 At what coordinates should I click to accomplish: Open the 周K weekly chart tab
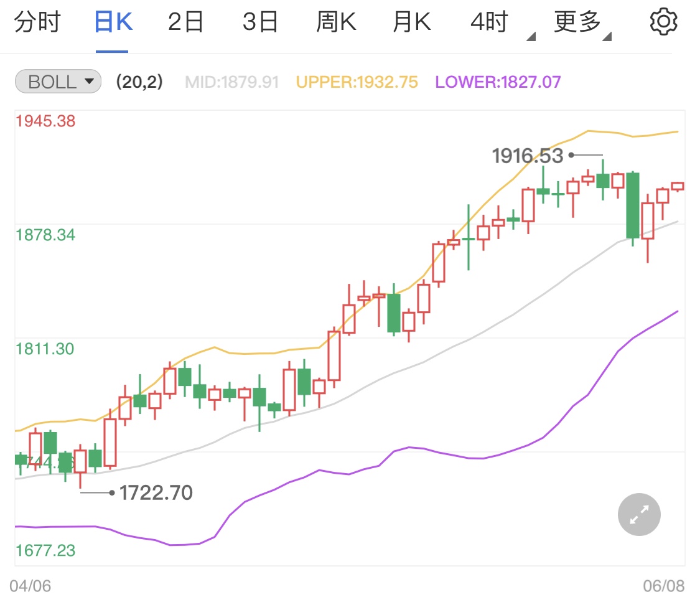pos(336,22)
